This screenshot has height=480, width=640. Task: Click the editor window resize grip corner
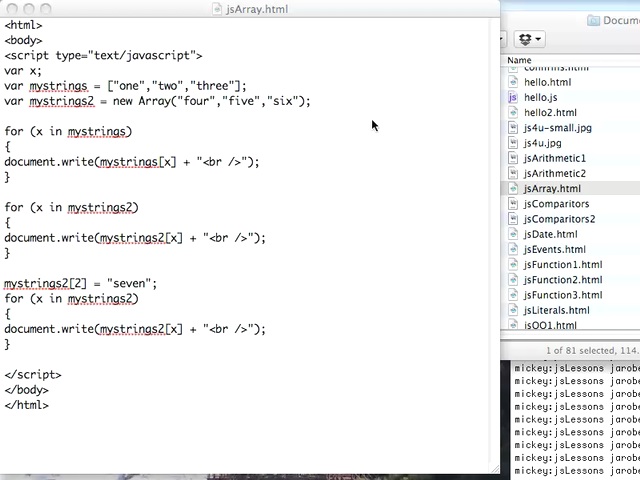coord(494,469)
